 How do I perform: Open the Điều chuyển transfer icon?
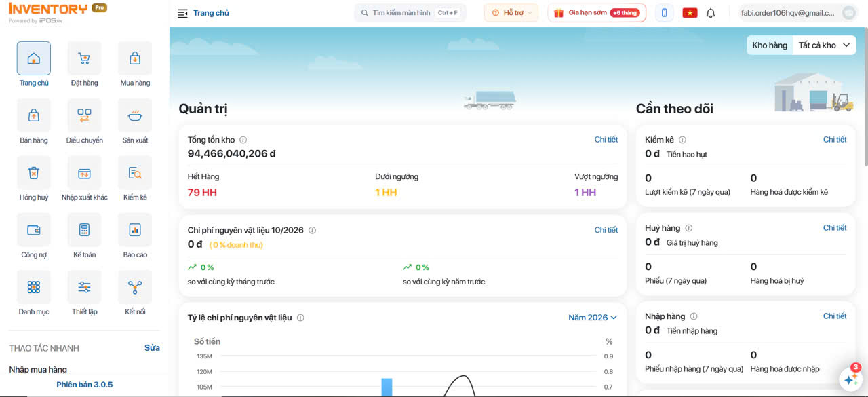[84, 115]
